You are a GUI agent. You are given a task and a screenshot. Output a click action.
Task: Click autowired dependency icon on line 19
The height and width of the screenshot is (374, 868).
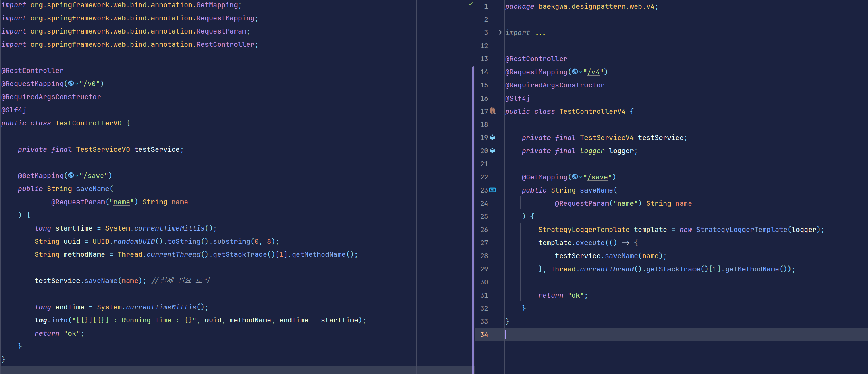pos(492,138)
